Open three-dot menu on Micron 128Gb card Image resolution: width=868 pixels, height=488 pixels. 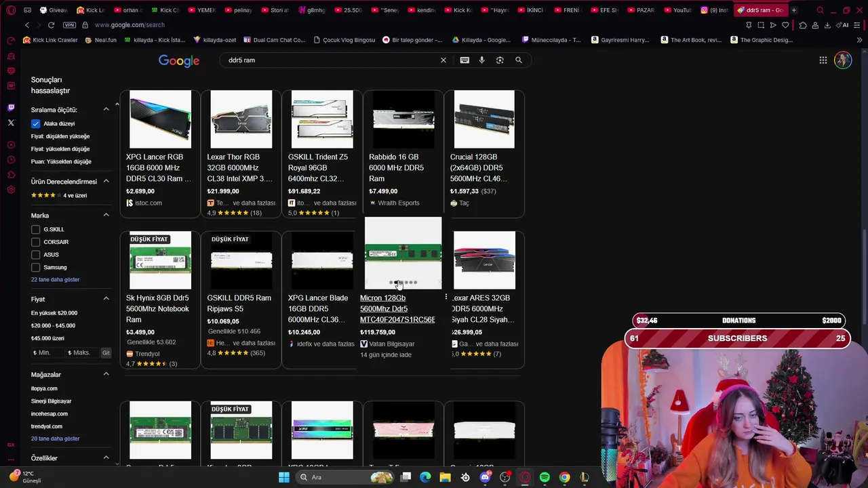tap(446, 298)
